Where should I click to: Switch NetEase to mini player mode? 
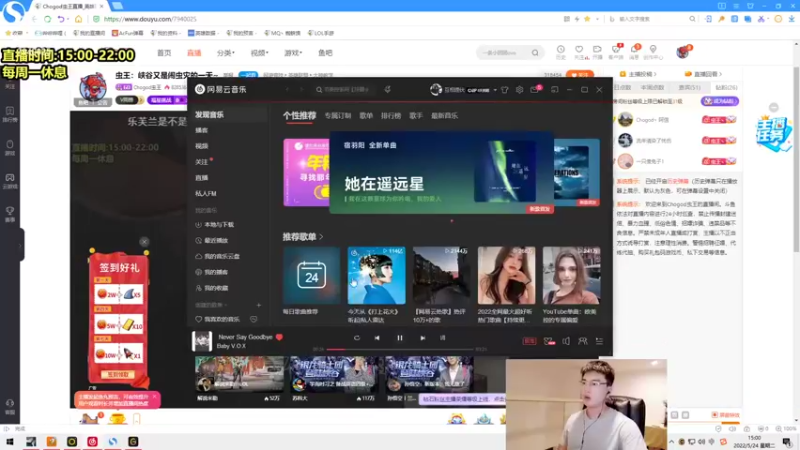[555, 90]
